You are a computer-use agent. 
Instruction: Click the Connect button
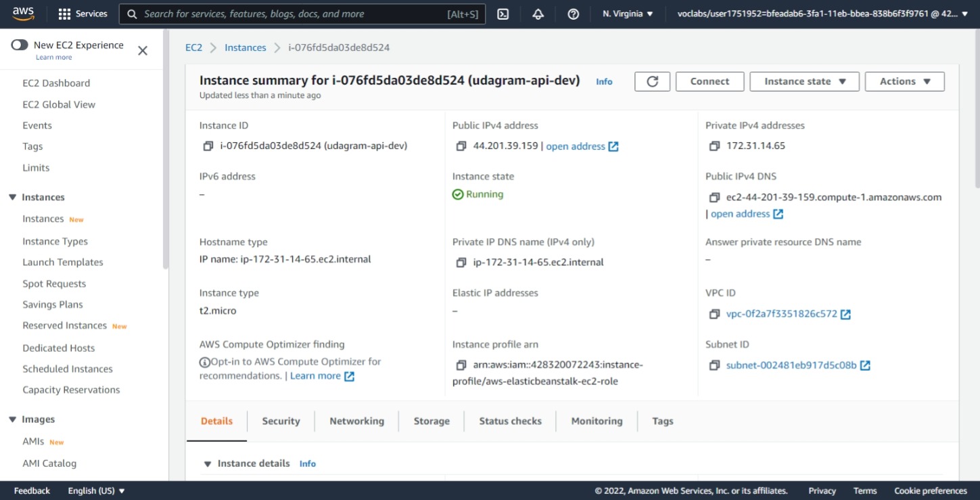coord(709,81)
